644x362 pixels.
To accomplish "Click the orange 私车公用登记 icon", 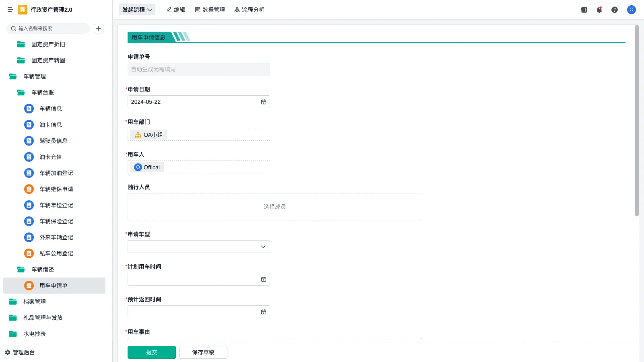I will tap(29, 253).
